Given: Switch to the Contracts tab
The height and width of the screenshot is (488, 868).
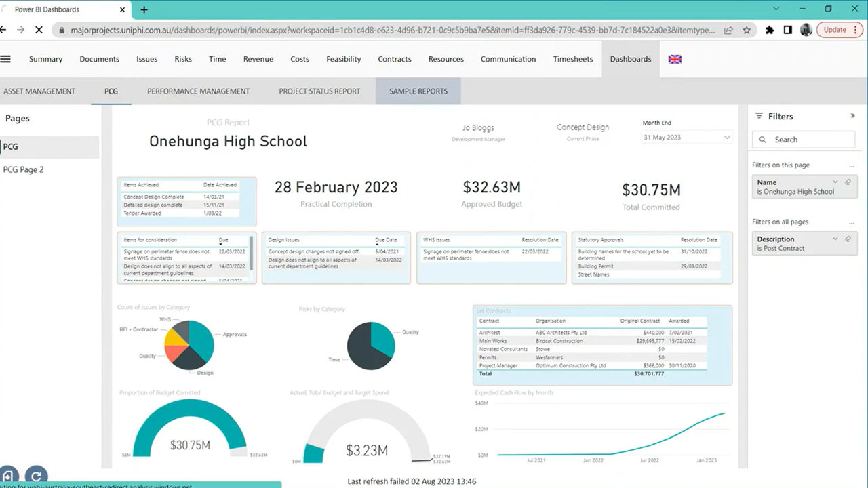Looking at the screenshot, I should [394, 59].
